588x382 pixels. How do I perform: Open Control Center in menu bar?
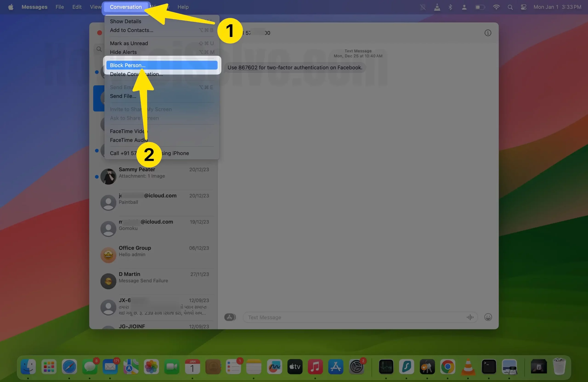[x=523, y=7]
